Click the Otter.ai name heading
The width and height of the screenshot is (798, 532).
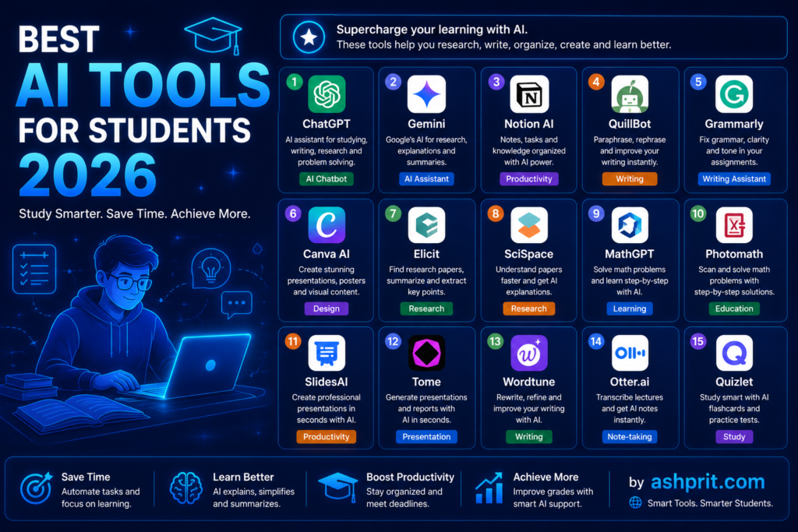630,382
